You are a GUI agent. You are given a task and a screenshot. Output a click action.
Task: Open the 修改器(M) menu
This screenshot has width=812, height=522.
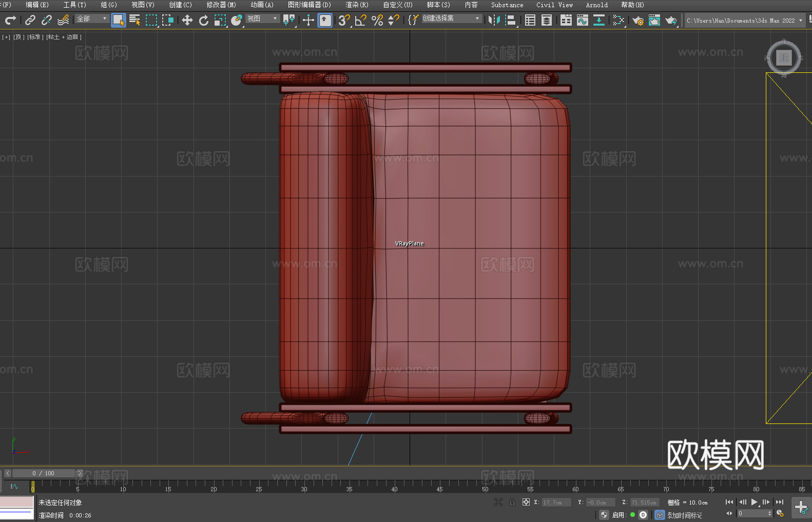221,5
